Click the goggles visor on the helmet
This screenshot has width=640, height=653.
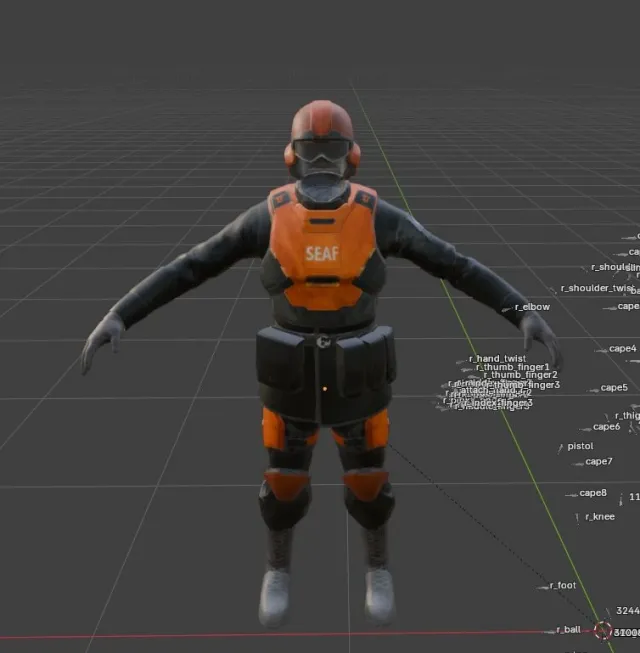(321, 150)
